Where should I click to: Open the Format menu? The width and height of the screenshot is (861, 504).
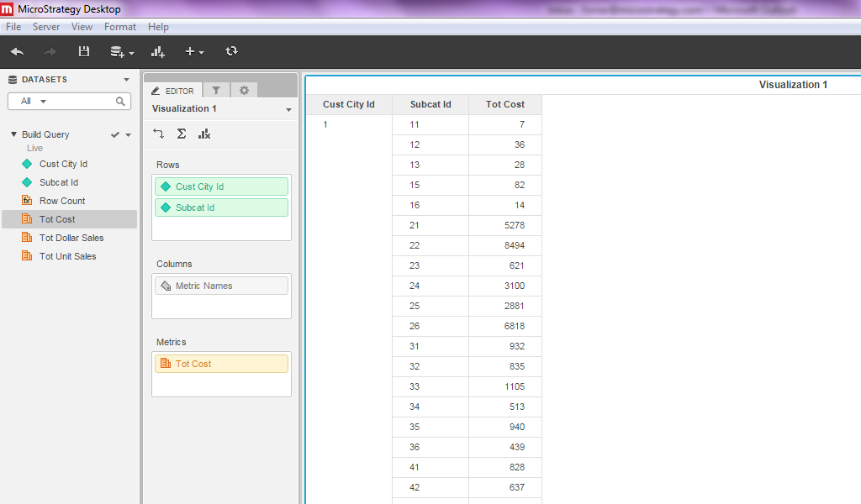(x=119, y=27)
